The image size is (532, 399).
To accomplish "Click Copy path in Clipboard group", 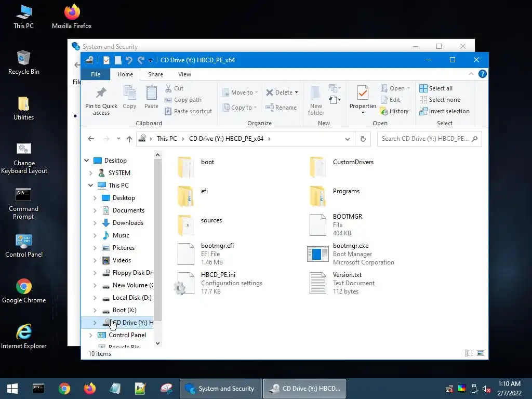I will pyautogui.click(x=183, y=100).
